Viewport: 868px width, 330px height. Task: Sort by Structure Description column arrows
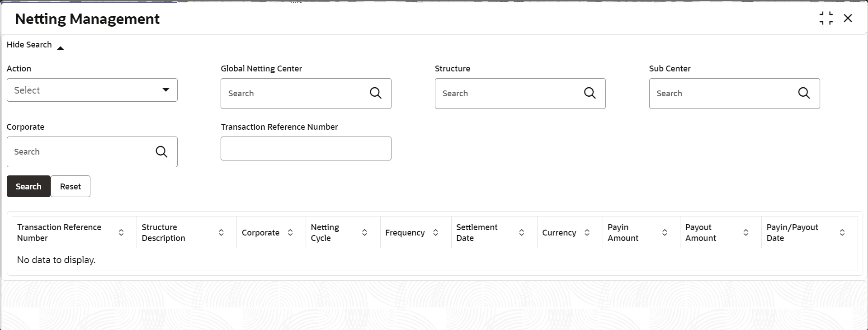pyautogui.click(x=221, y=233)
